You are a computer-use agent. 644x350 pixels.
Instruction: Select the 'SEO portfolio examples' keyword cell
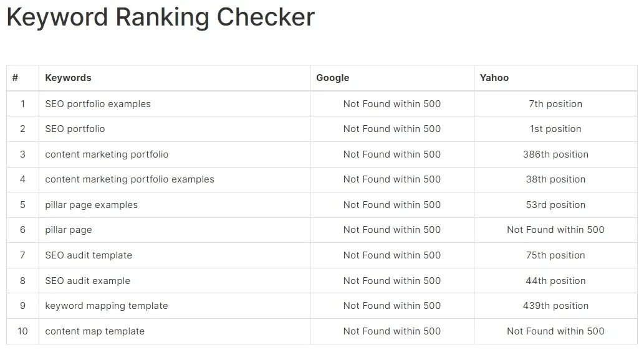click(x=98, y=104)
